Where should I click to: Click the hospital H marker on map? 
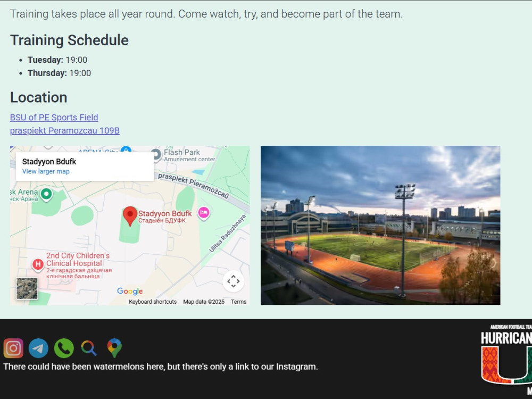pos(38,264)
